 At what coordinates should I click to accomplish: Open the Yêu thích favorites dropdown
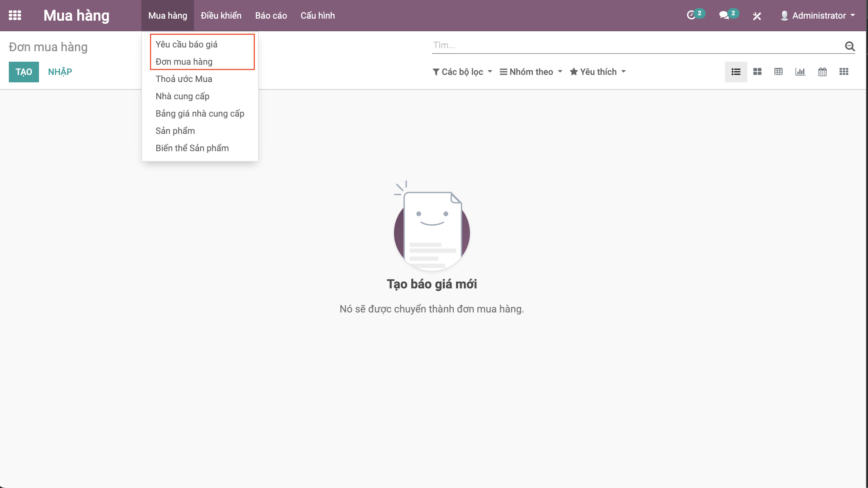click(598, 72)
